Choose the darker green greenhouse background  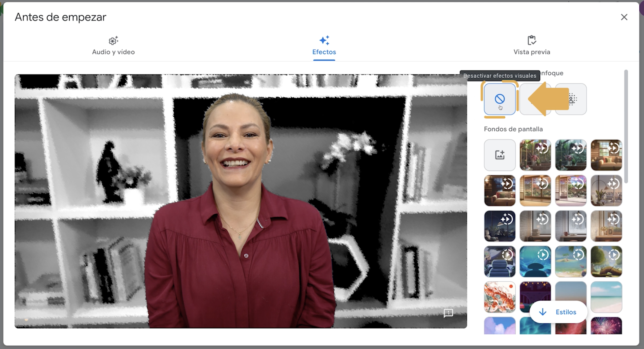(x=571, y=155)
